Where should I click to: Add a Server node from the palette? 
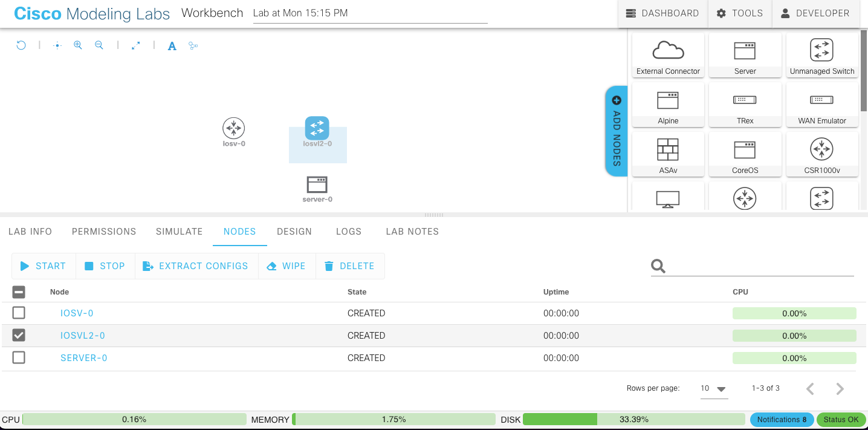(745, 55)
